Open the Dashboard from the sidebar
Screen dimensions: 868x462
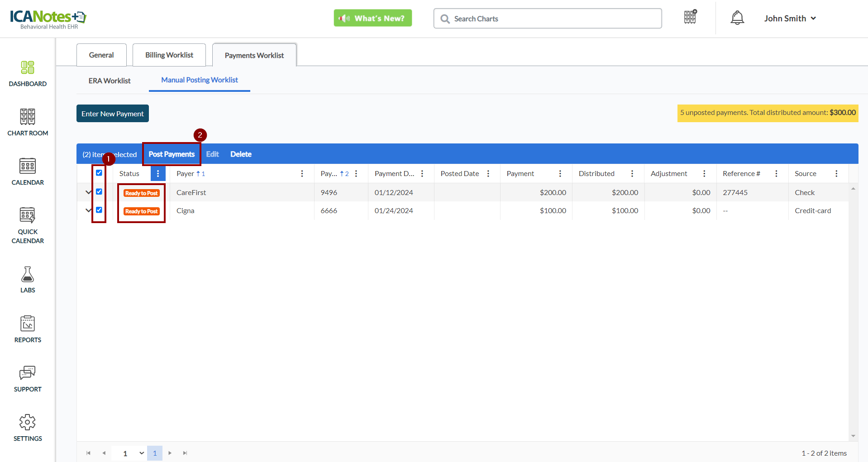(28, 73)
